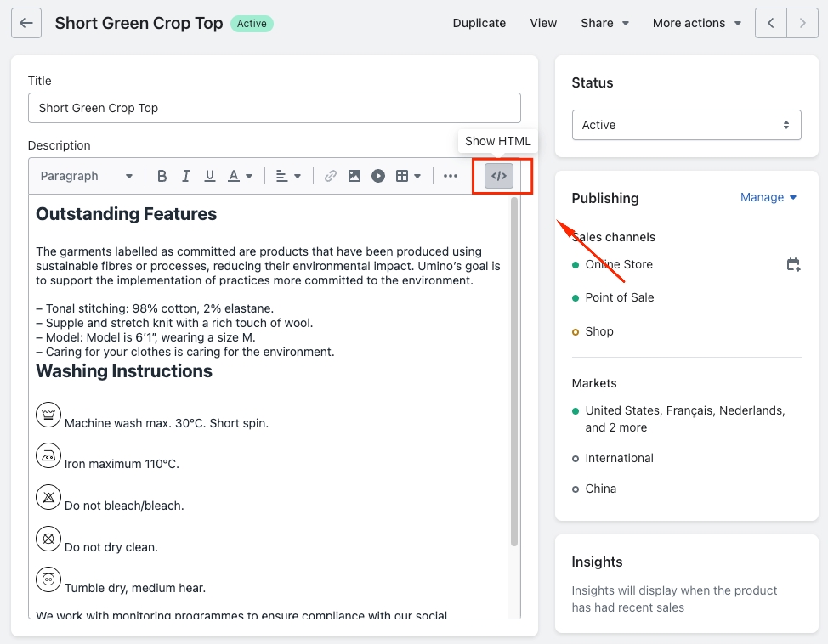Insert an image into the description
The height and width of the screenshot is (644, 828).
point(354,176)
